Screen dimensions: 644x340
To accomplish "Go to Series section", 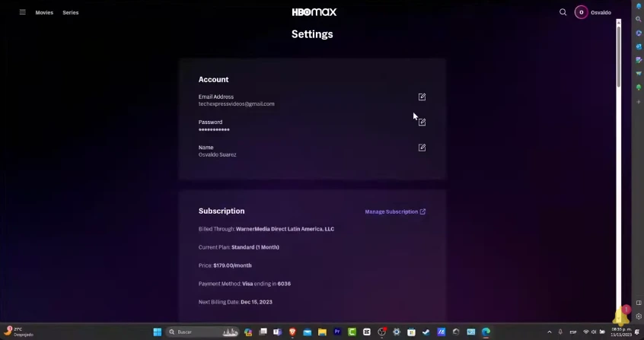I will click(71, 13).
